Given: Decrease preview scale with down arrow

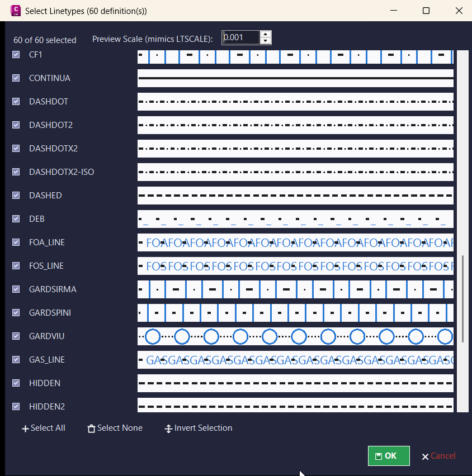Looking at the screenshot, I should (266, 41).
